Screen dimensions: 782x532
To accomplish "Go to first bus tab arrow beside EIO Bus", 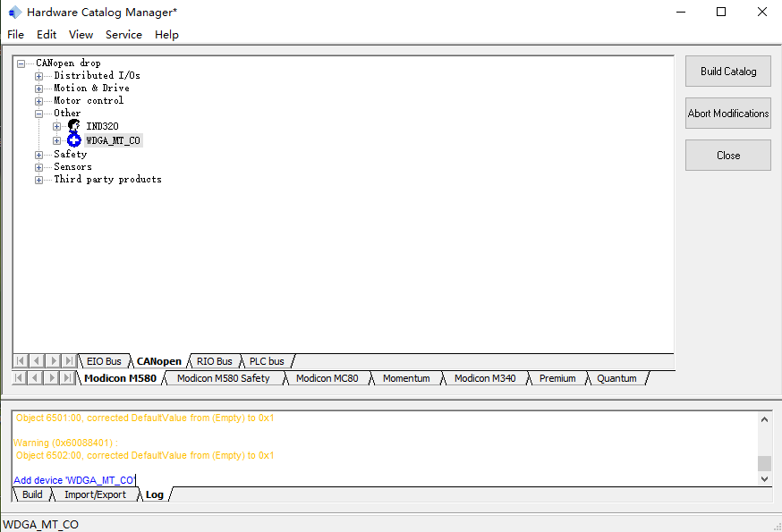I will point(21,361).
